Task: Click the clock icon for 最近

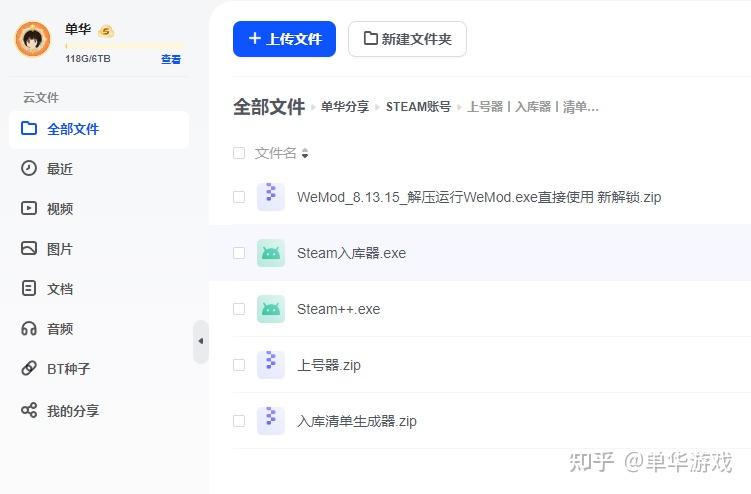Action: click(x=29, y=168)
